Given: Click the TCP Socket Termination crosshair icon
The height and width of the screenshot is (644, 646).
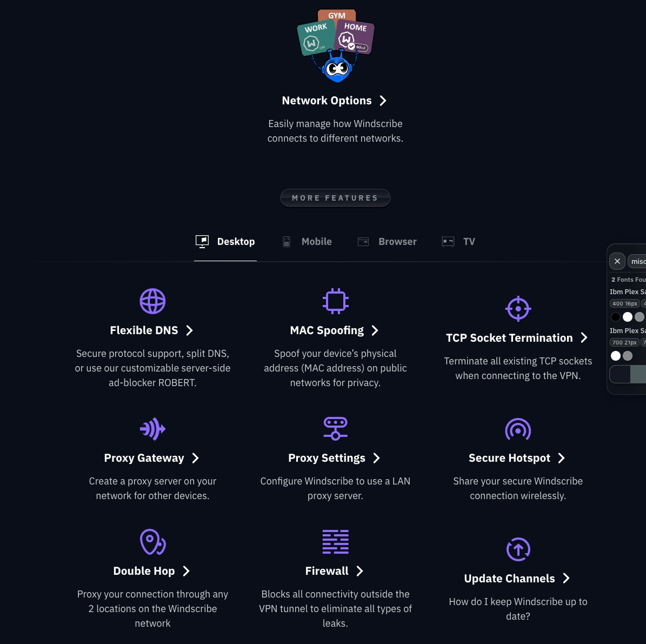Looking at the screenshot, I should (518, 309).
